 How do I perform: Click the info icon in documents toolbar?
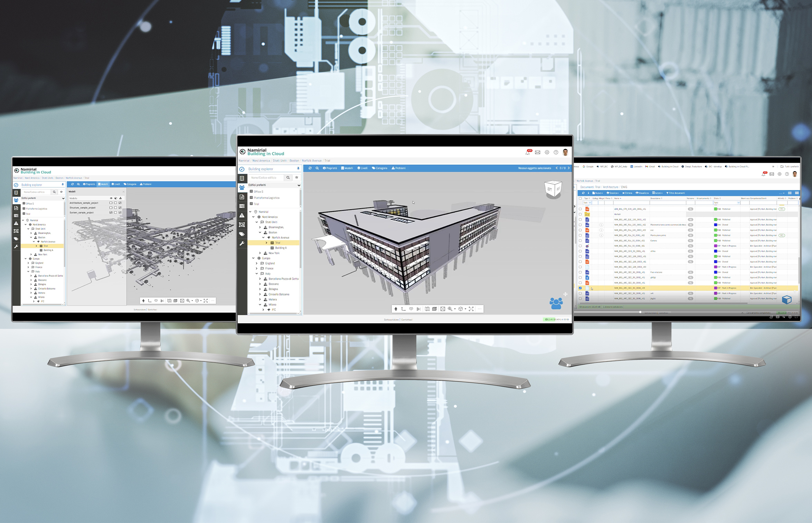pos(588,193)
